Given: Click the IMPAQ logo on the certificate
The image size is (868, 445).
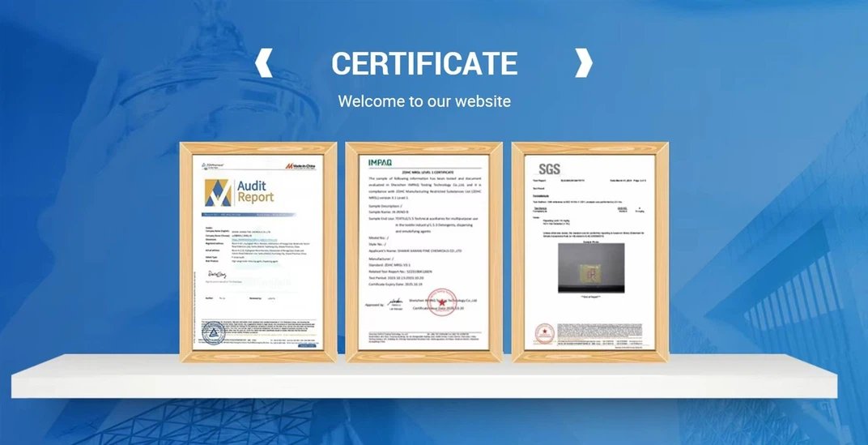Looking at the screenshot, I should click(380, 162).
